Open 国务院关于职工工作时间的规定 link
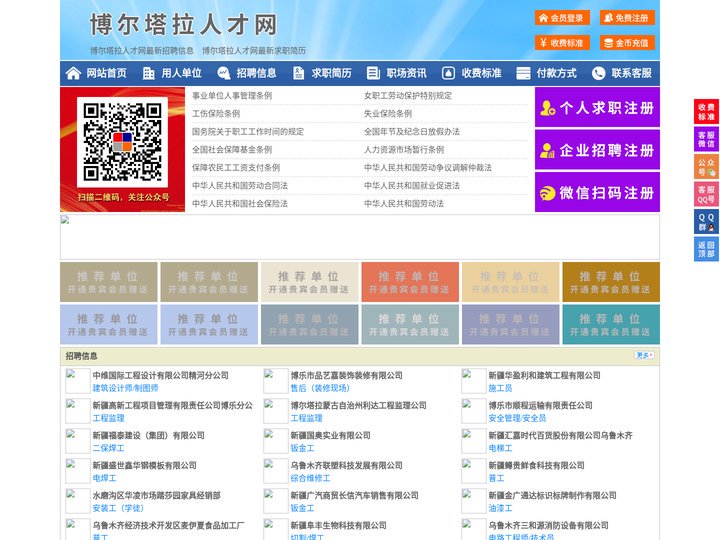This screenshot has height=540, width=720. [x=248, y=131]
